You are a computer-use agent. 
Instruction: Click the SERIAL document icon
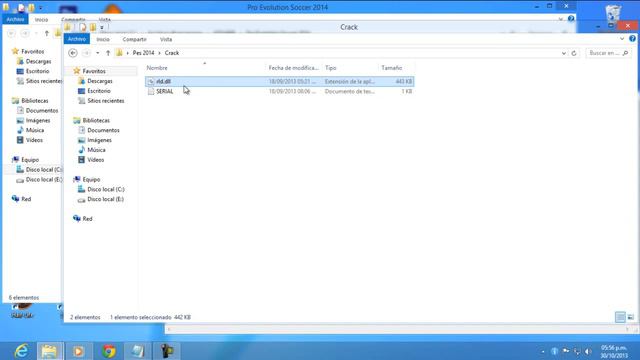[151, 91]
